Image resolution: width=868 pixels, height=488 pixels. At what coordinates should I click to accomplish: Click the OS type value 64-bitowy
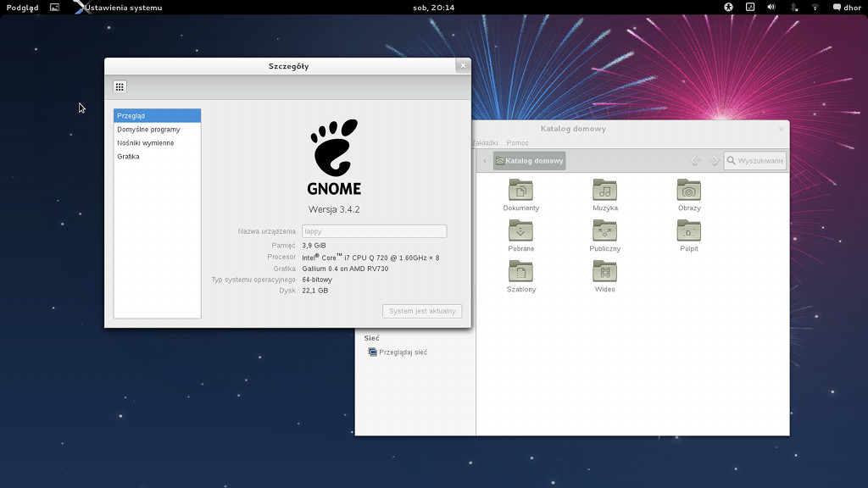[317, 280]
